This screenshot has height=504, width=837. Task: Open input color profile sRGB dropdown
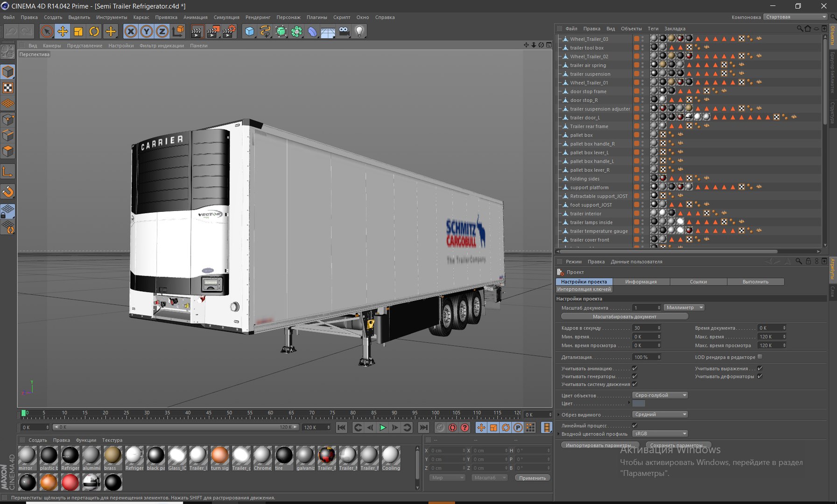coord(661,434)
